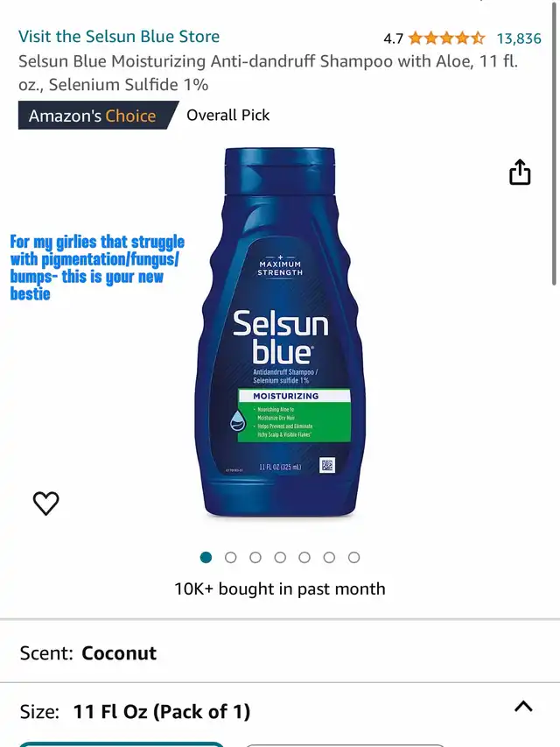The image size is (560, 747).
Task: Select the sixth image carousel dot
Action: pyautogui.click(x=329, y=557)
